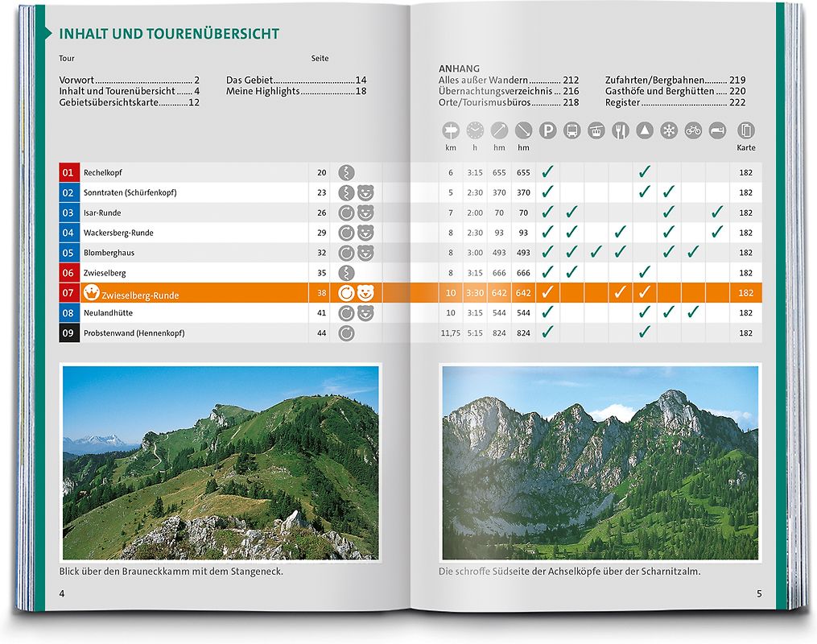Image resolution: width=817 pixels, height=644 pixels.
Task: Click the Meine Highlights contents entry
Action: coord(296,92)
